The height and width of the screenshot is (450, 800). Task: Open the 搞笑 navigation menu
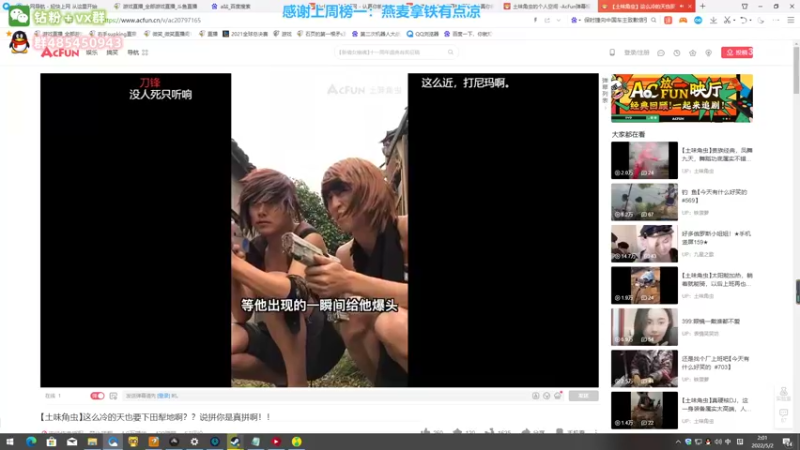(112, 53)
